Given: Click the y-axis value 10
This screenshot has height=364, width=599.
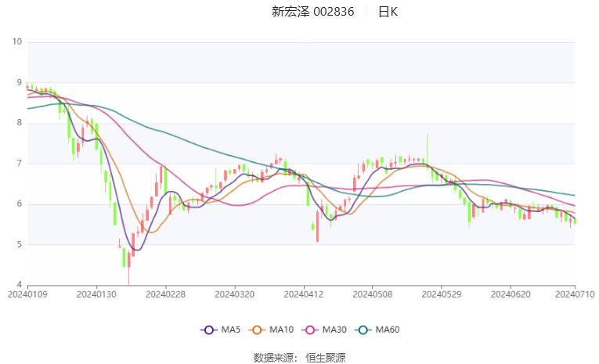Looking at the screenshot, I should pyautogui.click(x=17, y=41).
